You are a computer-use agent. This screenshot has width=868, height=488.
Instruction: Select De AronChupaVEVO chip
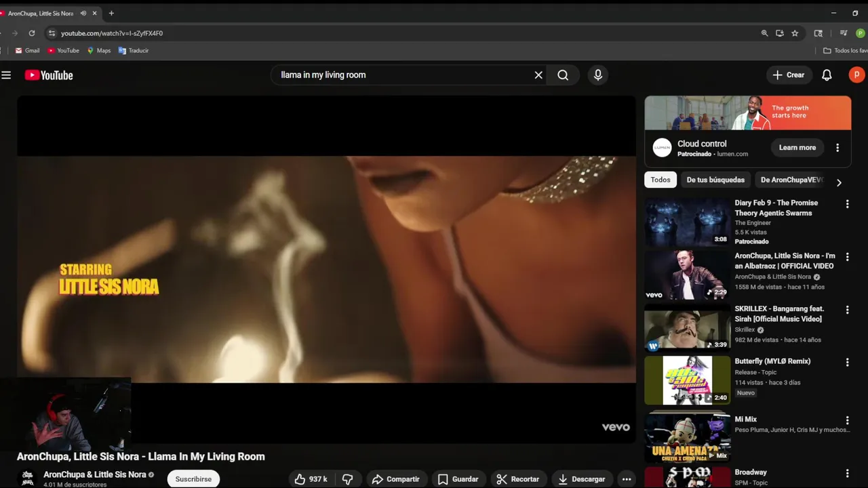(791, 180)
